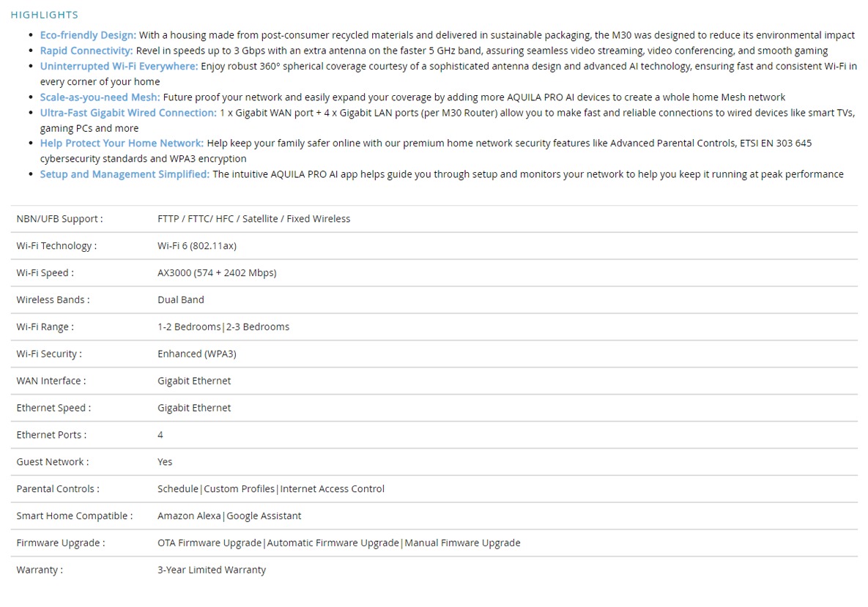The height and width of the screenshot is (607, 868).
Task: Click the NBN/UFB Support row label
Action: (59, 219)
